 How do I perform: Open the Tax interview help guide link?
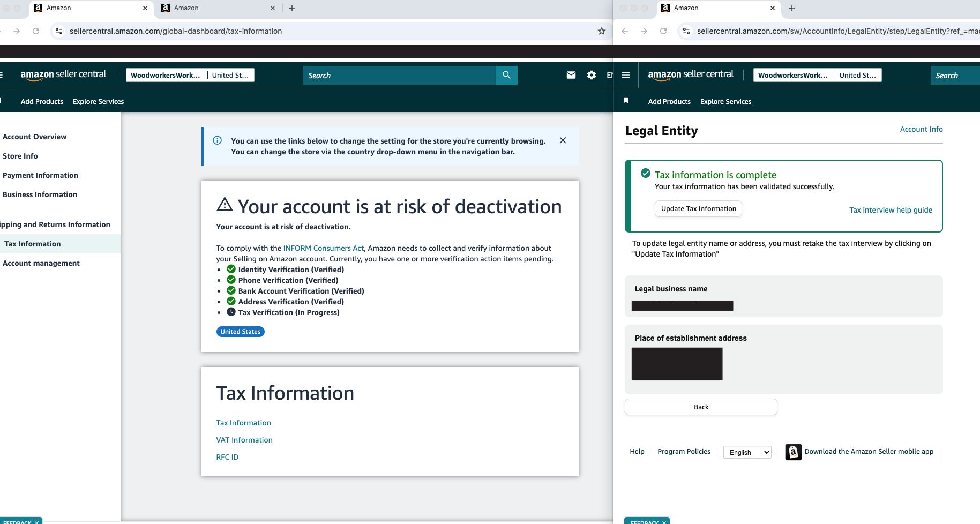coord(891,210)
